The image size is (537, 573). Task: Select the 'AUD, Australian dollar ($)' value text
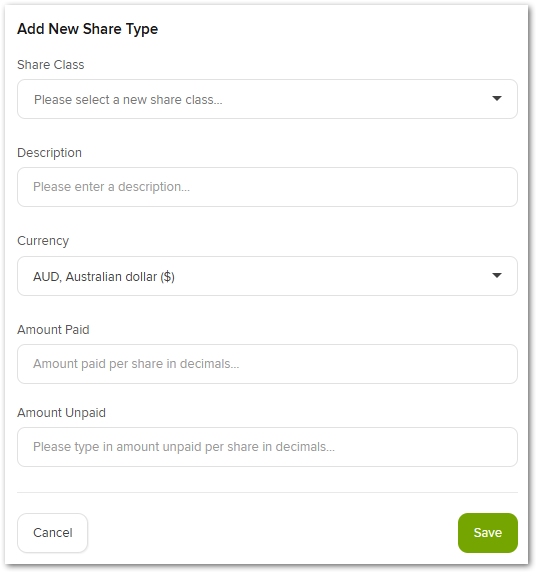[x=104, y=277]
